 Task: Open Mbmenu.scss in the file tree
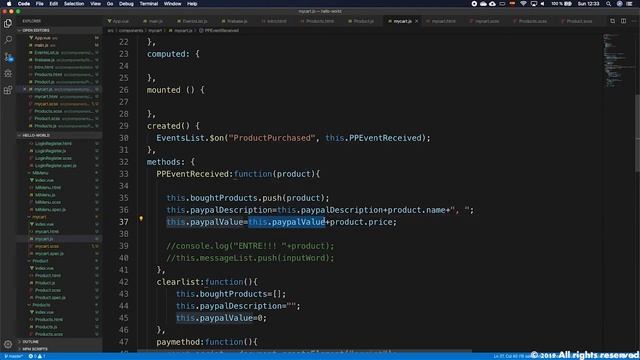(48, 202)
